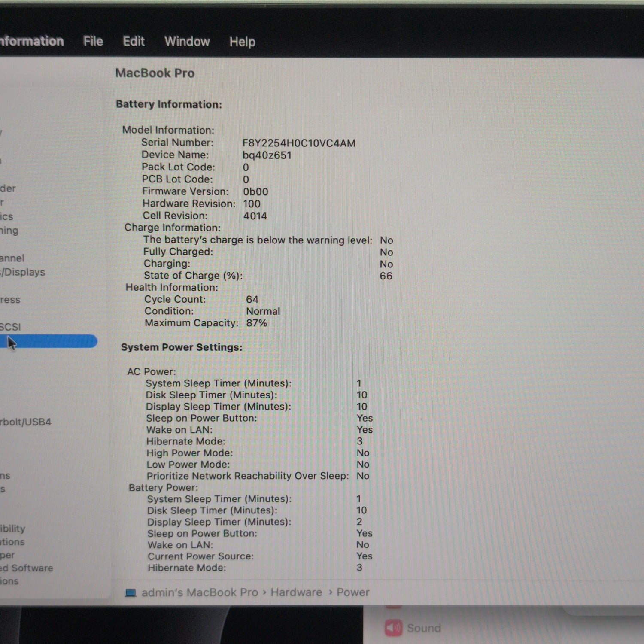
Task: Select Graphics/Displays in the sidebar
Action: (x=23, y=272)
